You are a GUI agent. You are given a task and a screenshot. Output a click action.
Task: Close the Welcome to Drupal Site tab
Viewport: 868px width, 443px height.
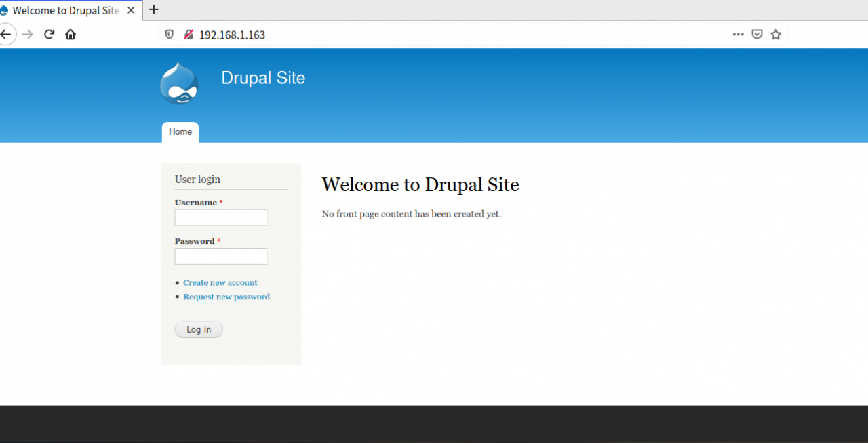[131, 11]
